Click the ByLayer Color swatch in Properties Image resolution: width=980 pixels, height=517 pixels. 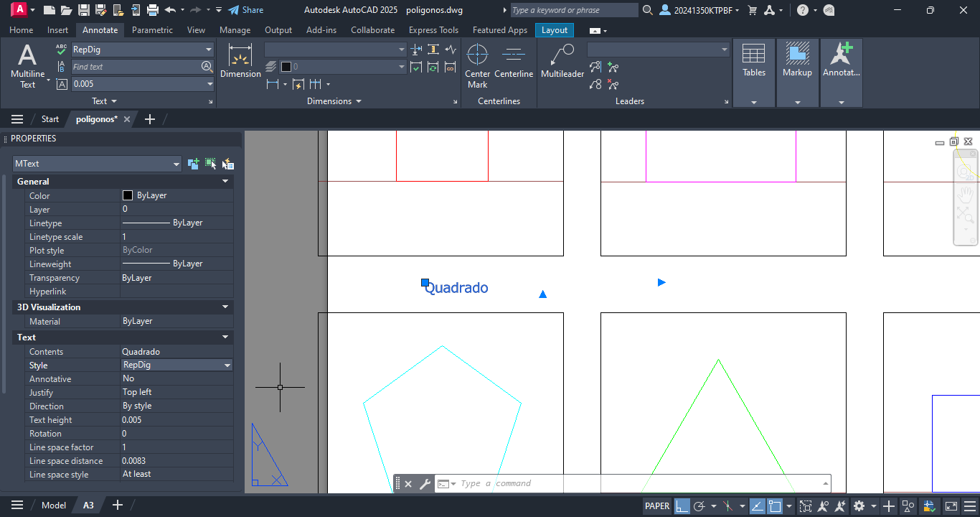(128, 195)
